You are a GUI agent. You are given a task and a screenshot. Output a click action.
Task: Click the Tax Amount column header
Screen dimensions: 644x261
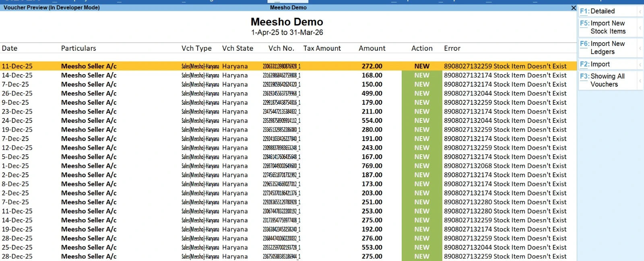[x=322, y=48]
